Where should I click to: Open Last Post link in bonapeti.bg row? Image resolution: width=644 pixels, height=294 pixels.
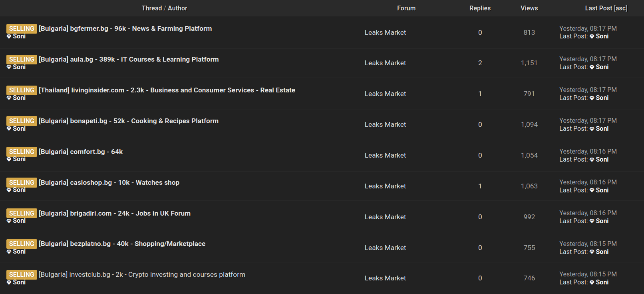click(x=573, y=129)
